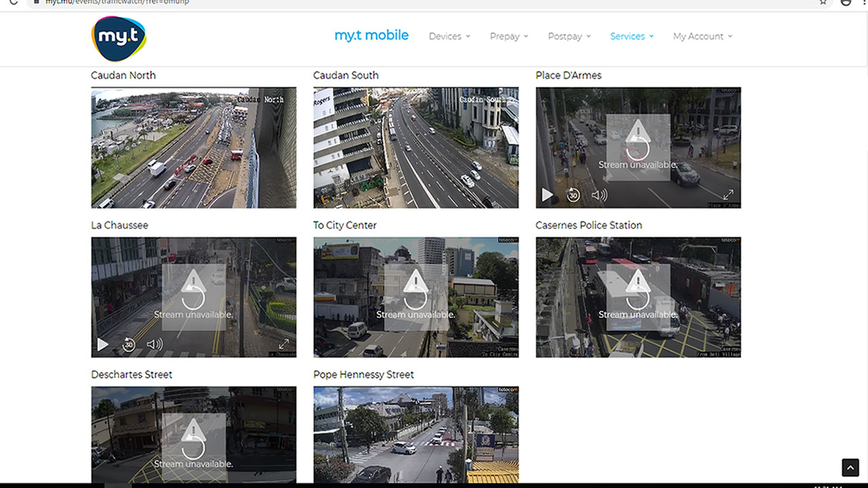Open the My Account menu
Viewport: 868px width, 488px height.
(703, 37)
